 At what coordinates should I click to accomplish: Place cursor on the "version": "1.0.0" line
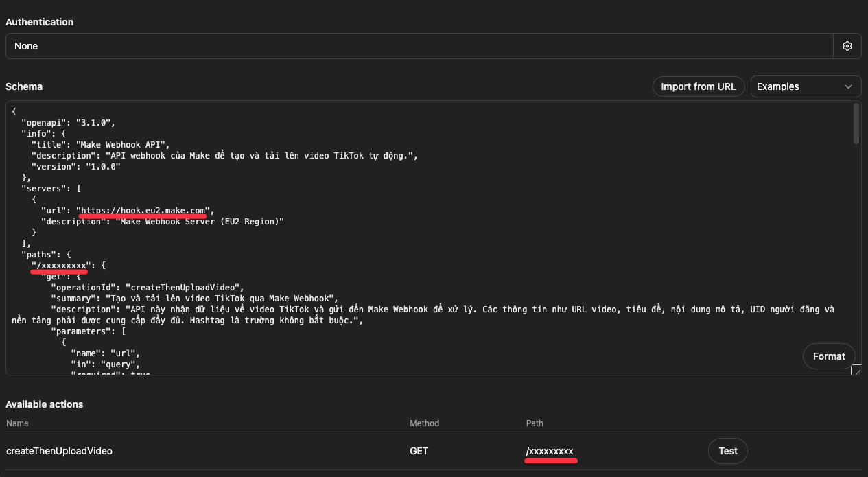pyautogui.click(x=75, y=166)
